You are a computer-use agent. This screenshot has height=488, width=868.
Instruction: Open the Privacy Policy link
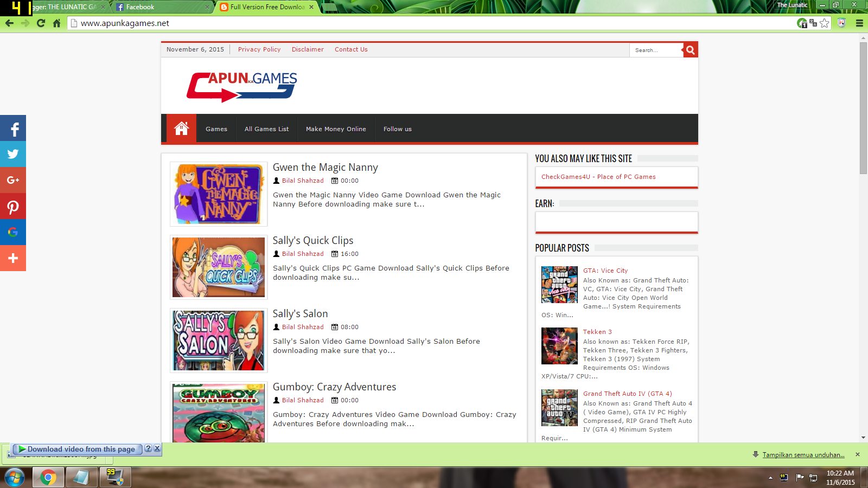(x=259, y=49)
